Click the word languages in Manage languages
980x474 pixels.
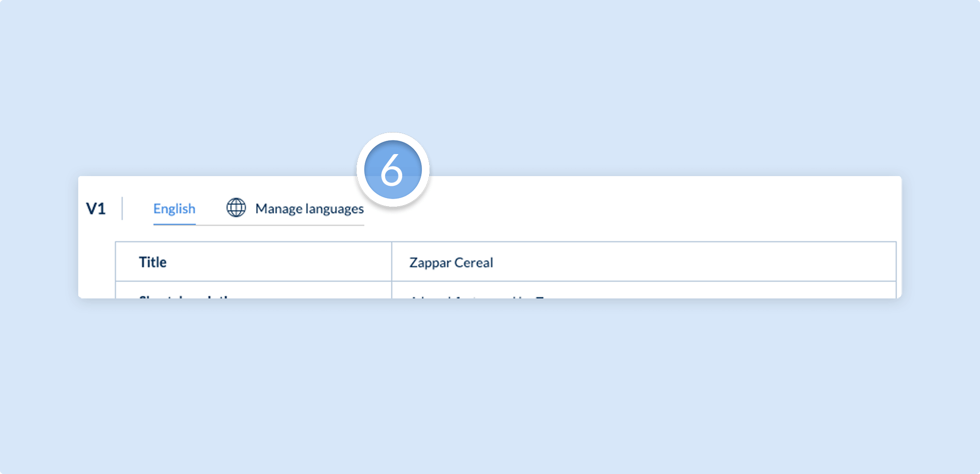[x=335, y=209]
